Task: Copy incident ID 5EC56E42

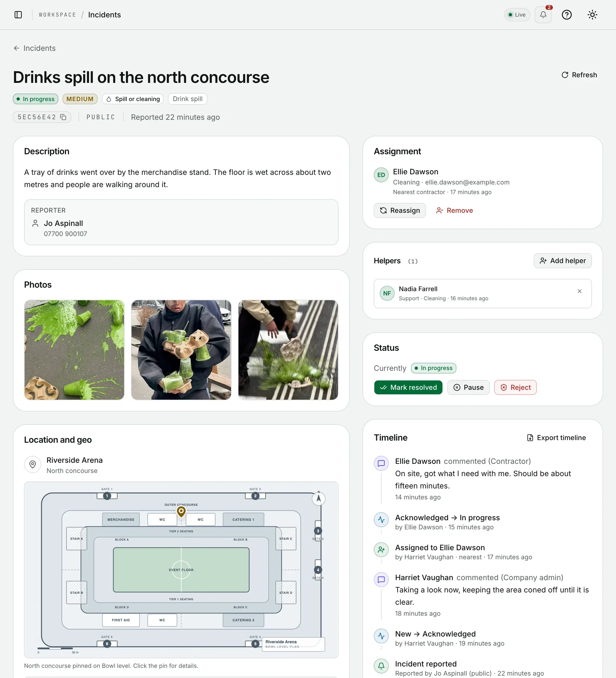Action: point(63,117)
